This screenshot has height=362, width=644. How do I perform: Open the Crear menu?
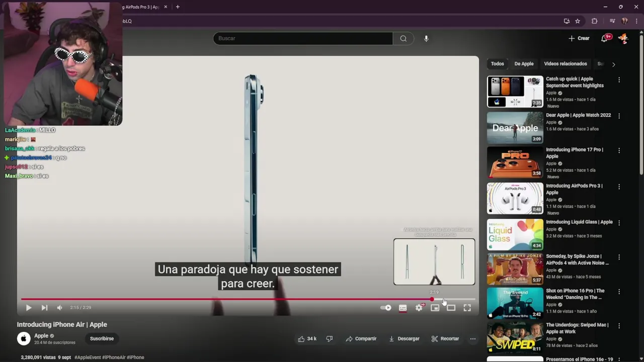579,38
